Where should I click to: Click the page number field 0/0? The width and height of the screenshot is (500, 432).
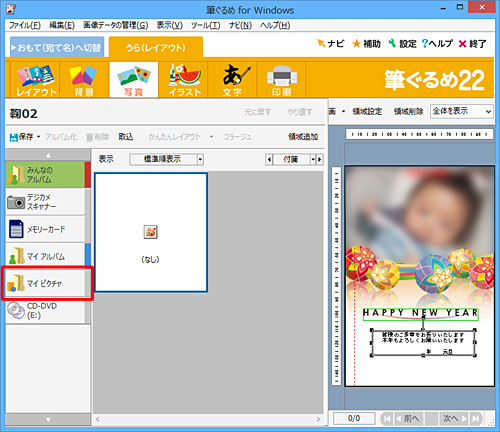click(354, 418)
